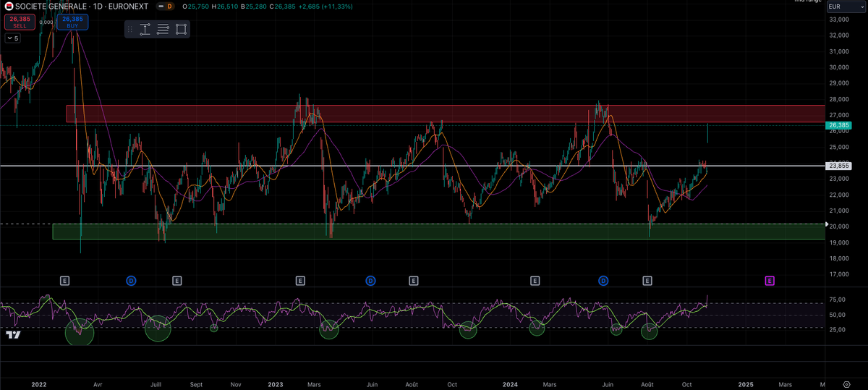Expand the collapsed indicators legend showing 5
This screenshot has width=868, height=390.
(x=12, y=38)
